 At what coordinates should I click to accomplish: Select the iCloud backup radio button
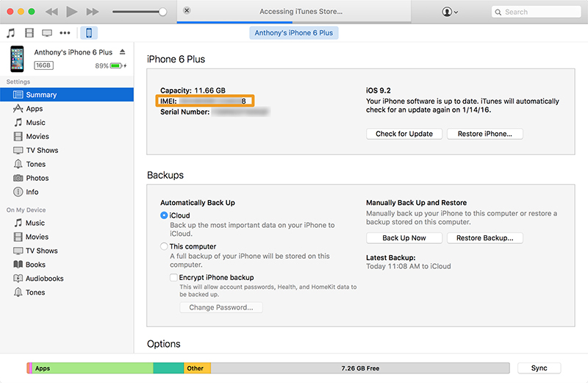(x=164, y=215)
